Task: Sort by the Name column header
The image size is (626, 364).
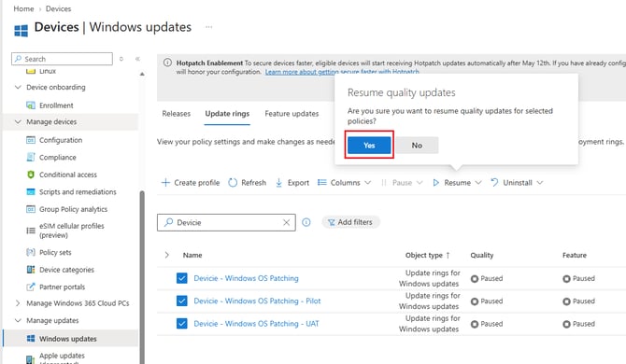Action: pos(192,255)
